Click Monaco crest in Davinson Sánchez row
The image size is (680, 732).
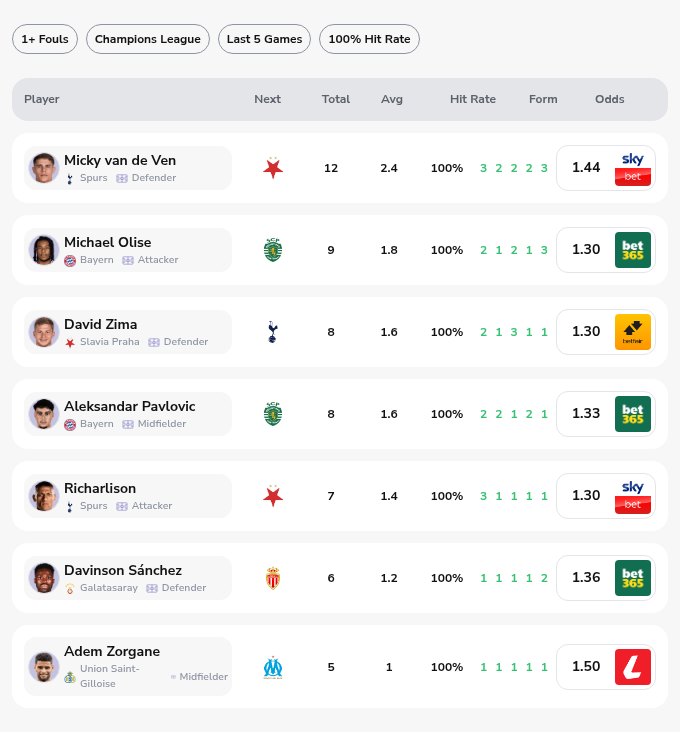273,578
